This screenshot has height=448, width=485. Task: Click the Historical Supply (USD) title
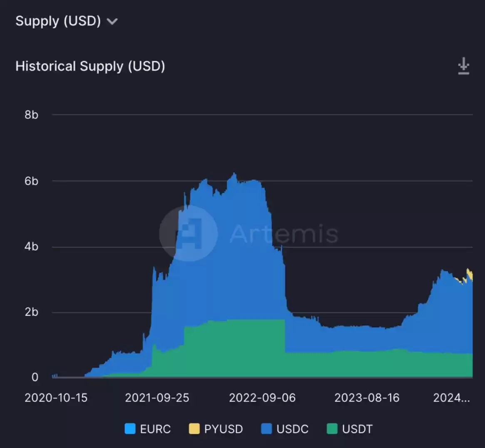click(90, 67)
